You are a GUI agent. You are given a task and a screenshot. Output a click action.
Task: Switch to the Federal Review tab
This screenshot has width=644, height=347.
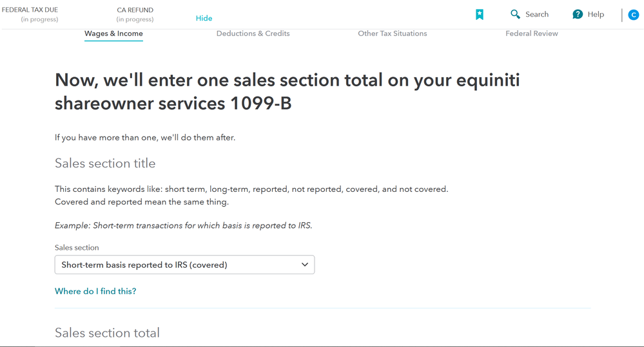tap(531, 33)
